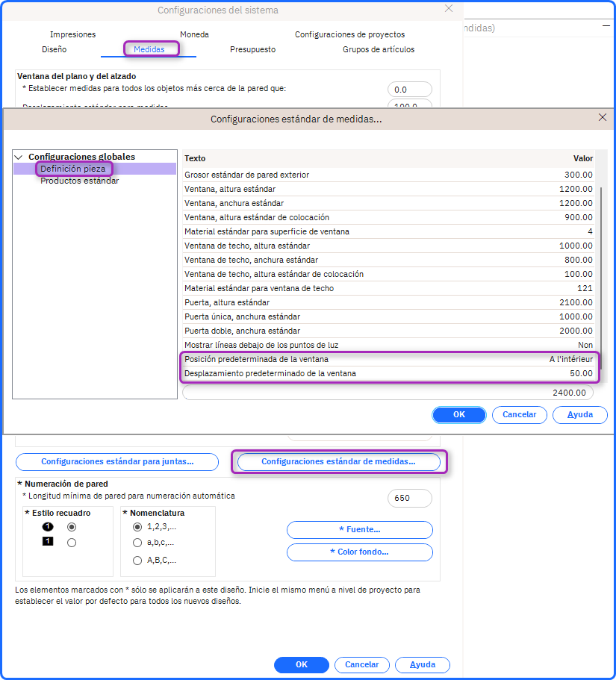This screenshot has width=616, height=680.
Task: Select the Puerta, altura estándar row
Action: 388,302
